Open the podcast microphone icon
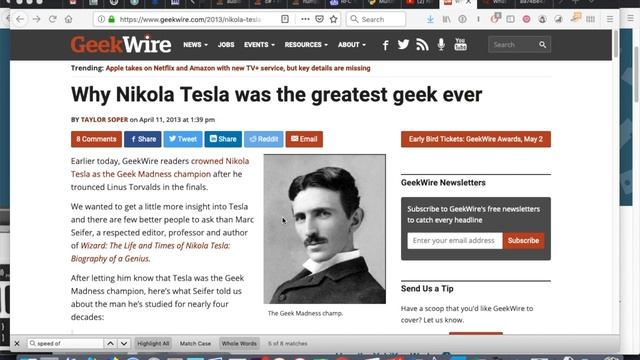Viewport: 640px width, 360px height. [441, 44]
